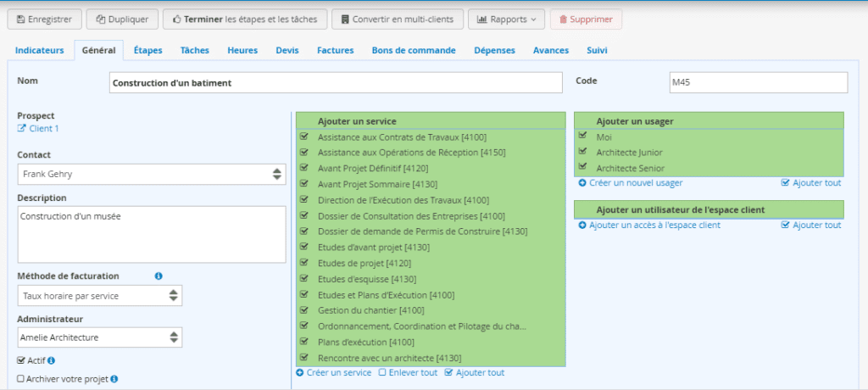Switch to the Factures tab
The height and width of the screenshot is (390, 868).
point(336,50)
